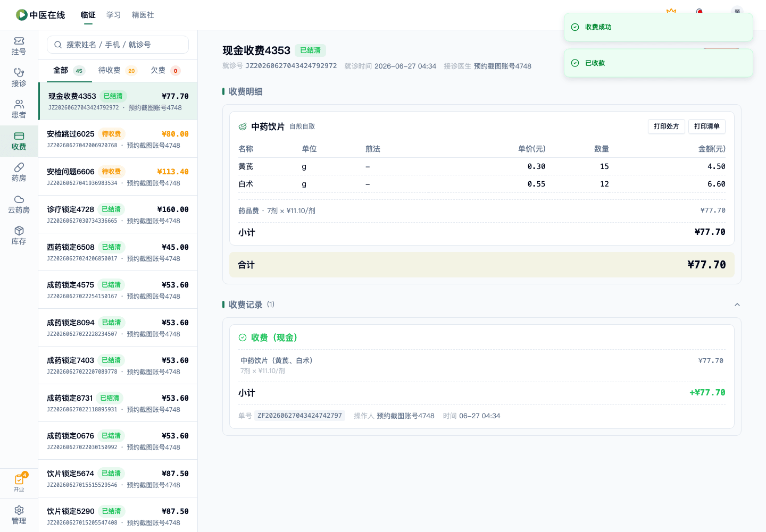The height and width of the screenshot is (532, 766).
Task: Click the 待收费 badge on 安检跳过6025
Action: [x=111, y=134]
